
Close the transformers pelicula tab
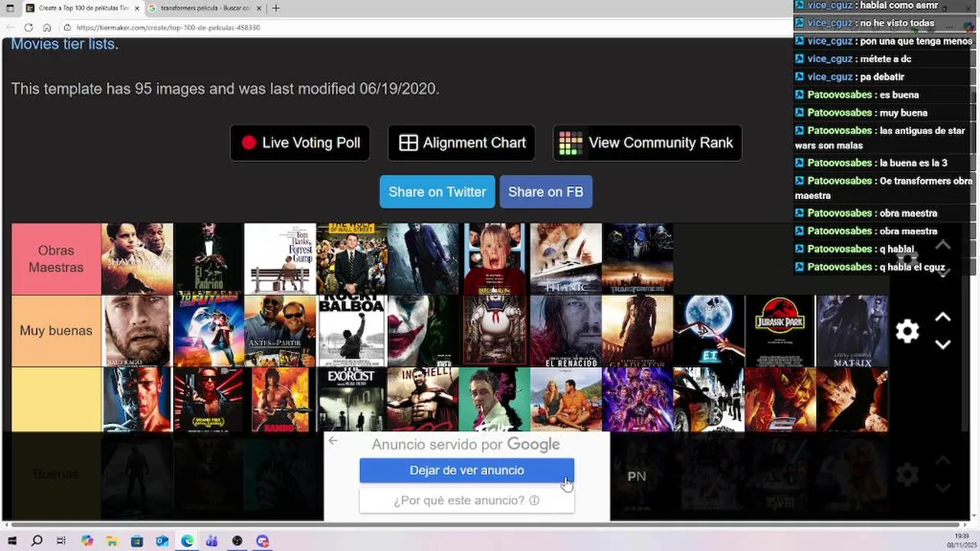[258, 8]
